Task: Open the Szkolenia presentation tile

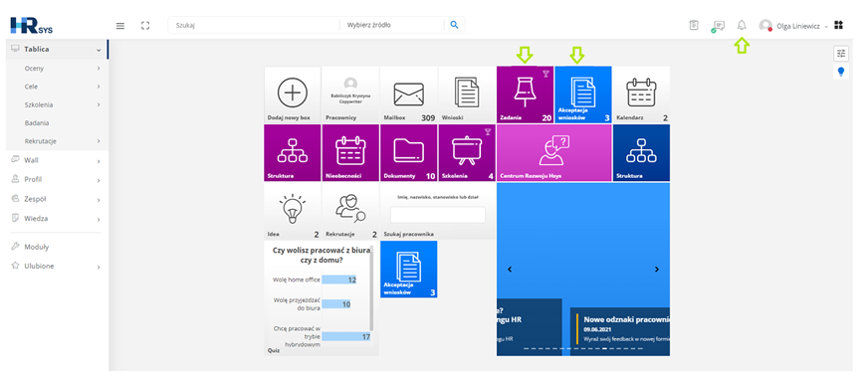Action: (x=467, y=153)
